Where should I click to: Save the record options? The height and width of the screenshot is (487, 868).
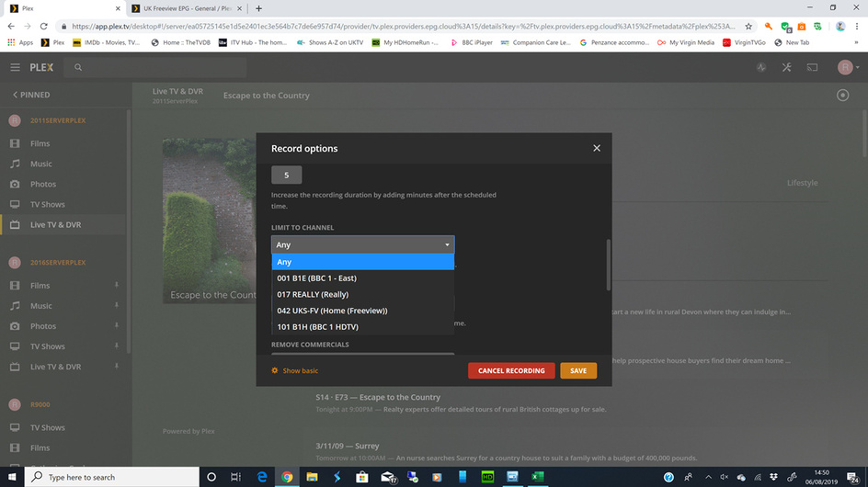pyautogui.click(x=578, y=371)
